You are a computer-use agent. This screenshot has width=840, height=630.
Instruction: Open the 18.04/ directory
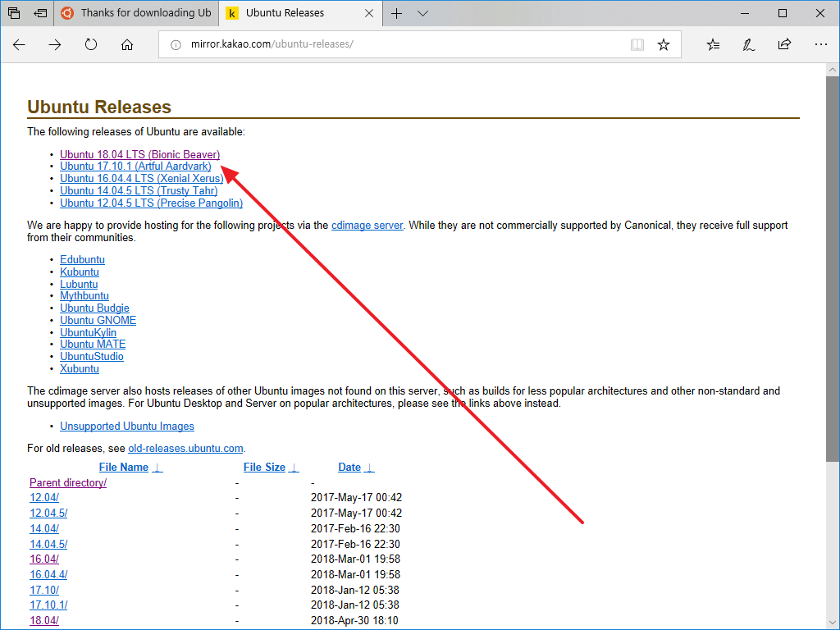pyautogui.click(x=44, y=621)
